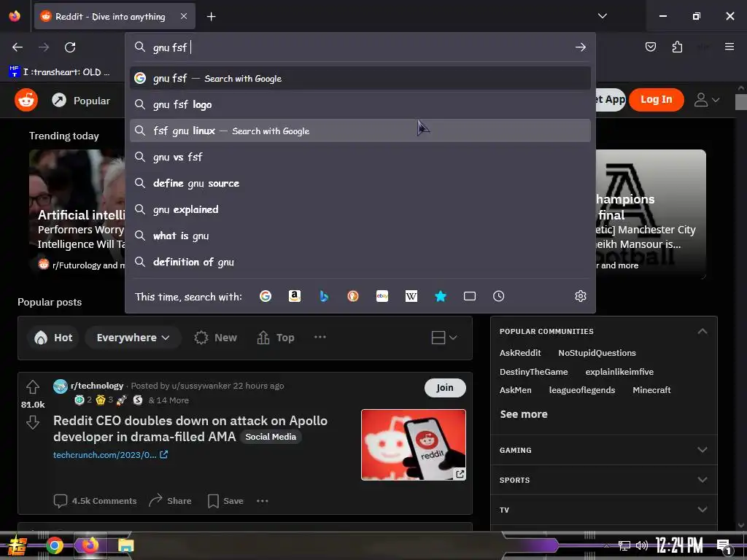This screenshot has width=747, height=560.
Task: Search browsing history clock icon
Action: click(x=499, y=296)
